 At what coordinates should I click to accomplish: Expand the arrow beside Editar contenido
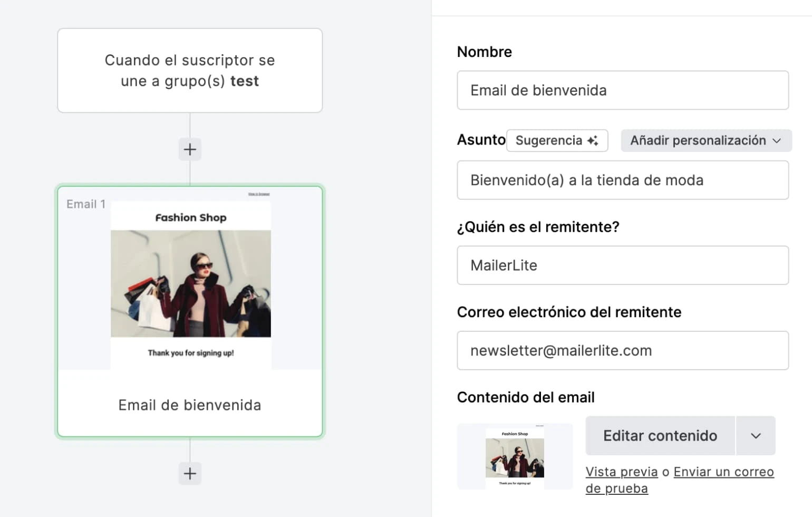tap(756, 436)
